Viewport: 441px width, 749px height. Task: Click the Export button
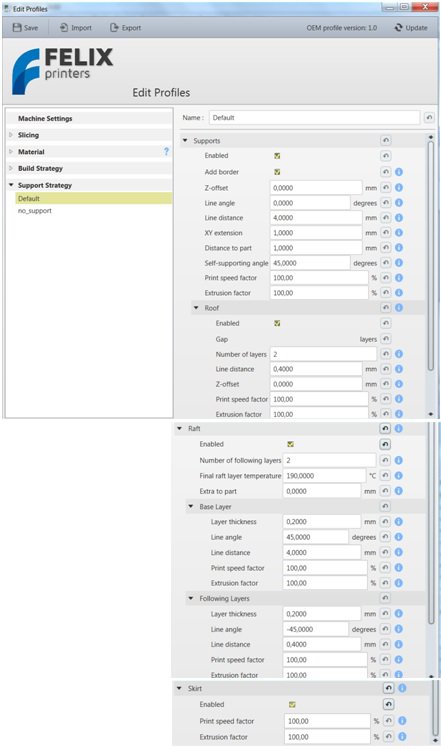[x=126, y=28]
